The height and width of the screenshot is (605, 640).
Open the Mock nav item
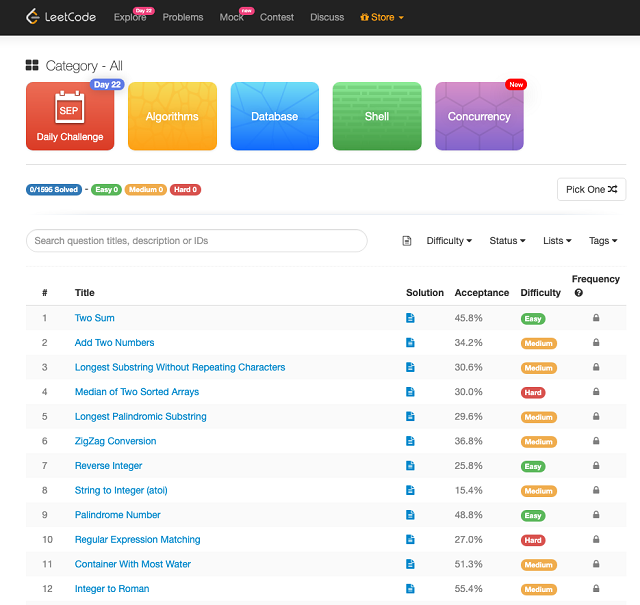[231, 17]
